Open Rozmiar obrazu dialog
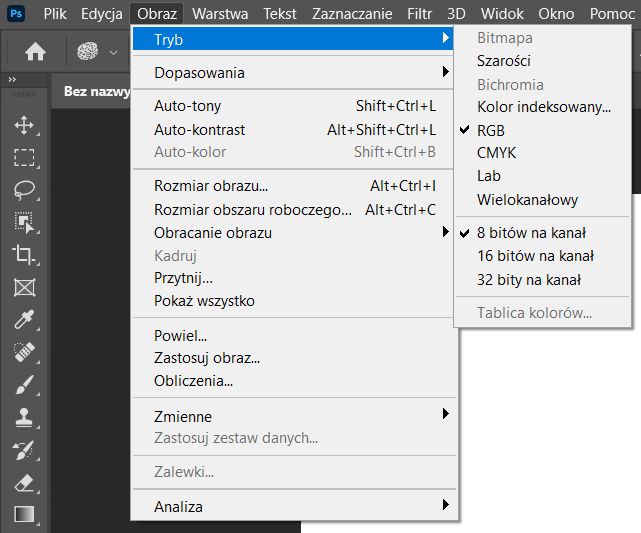Image resolution: width=641 pixels, height=533 pixels. coord(293,186)
